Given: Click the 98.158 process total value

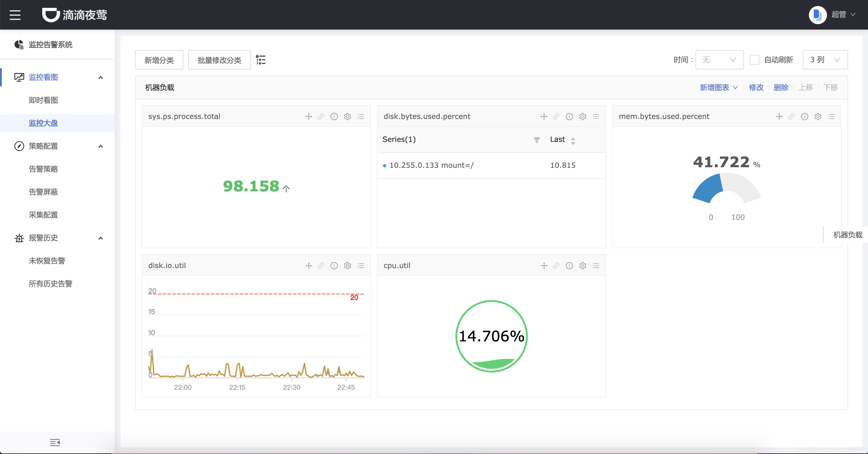Looking at the screenshot, I should (x=251, y=186).
